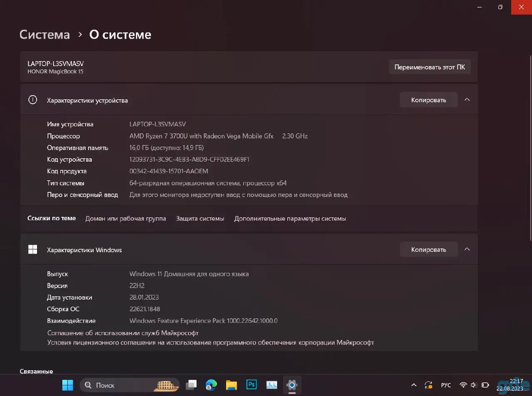Select OS build value '22621.1848'
532x396 pixels.
[x=145, y=309]
